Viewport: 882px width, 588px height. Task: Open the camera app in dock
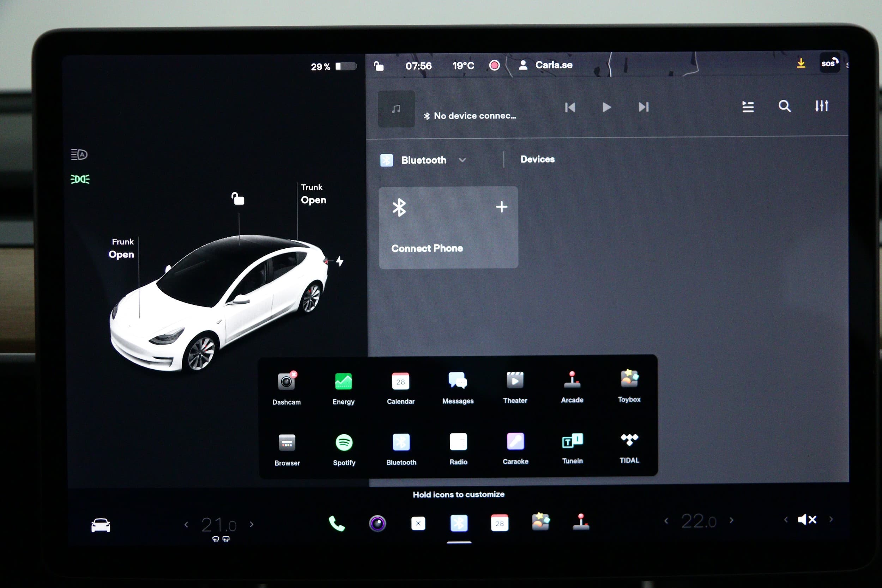[377, 523]
